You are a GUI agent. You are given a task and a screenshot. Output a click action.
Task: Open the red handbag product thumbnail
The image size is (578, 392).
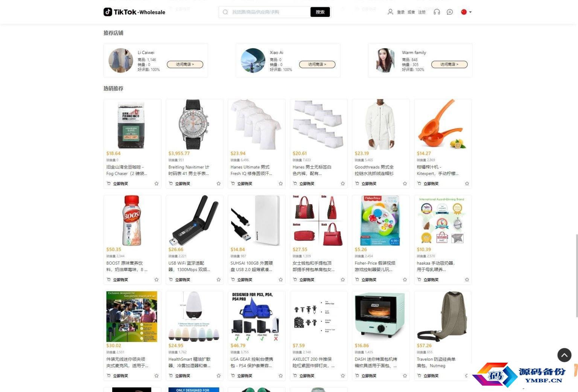pos(319,221)
